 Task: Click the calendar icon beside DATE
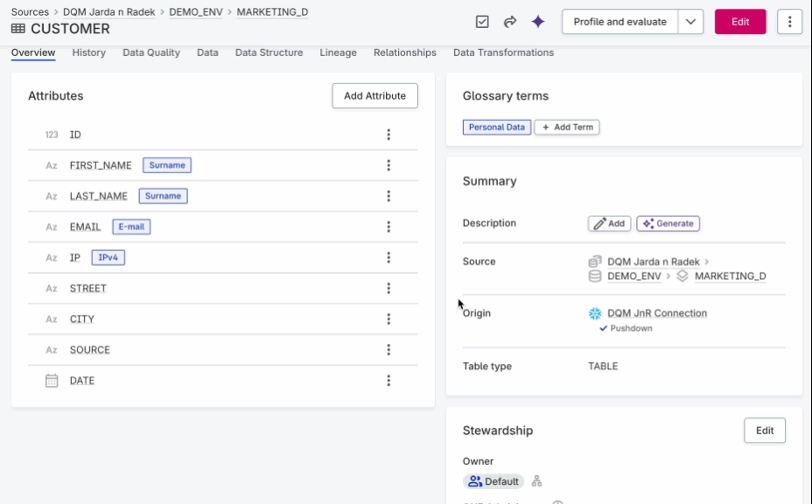(52, 381)
